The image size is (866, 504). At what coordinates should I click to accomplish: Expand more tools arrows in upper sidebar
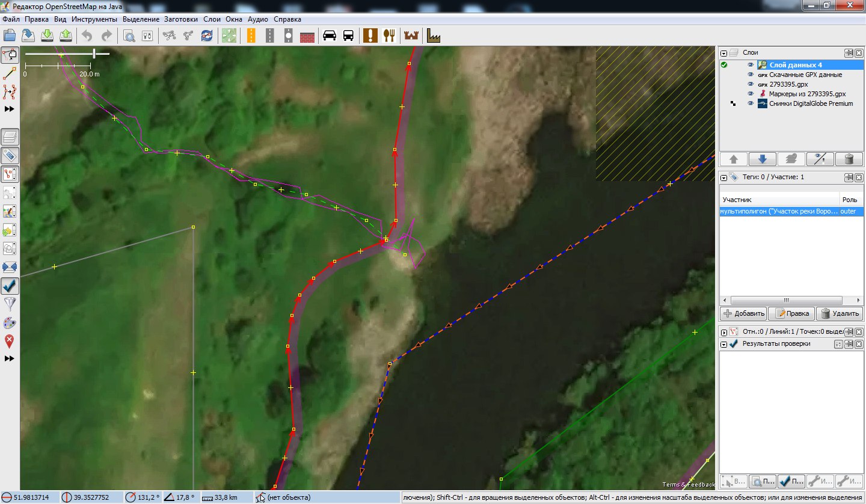(10, 109)
